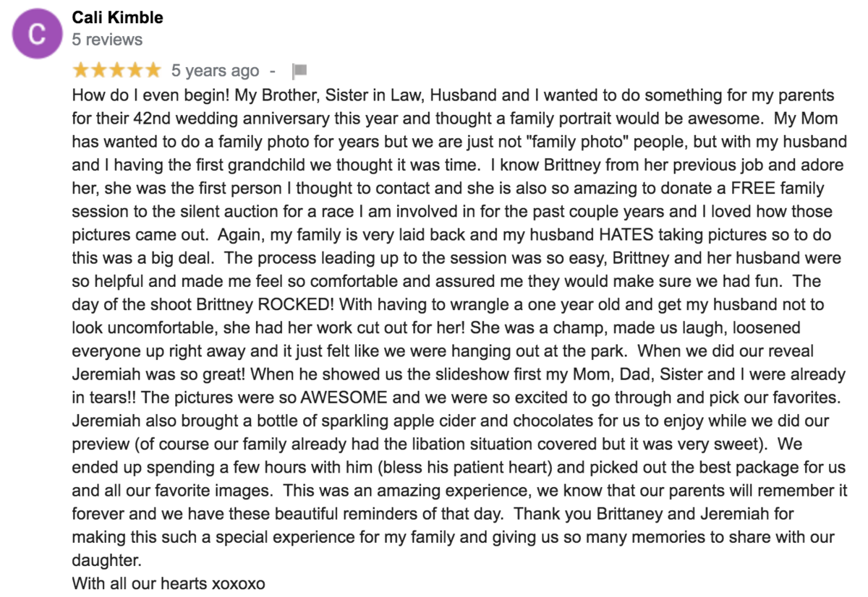
Task: Select the third gold rating star
Action: [x=116, y=70]
